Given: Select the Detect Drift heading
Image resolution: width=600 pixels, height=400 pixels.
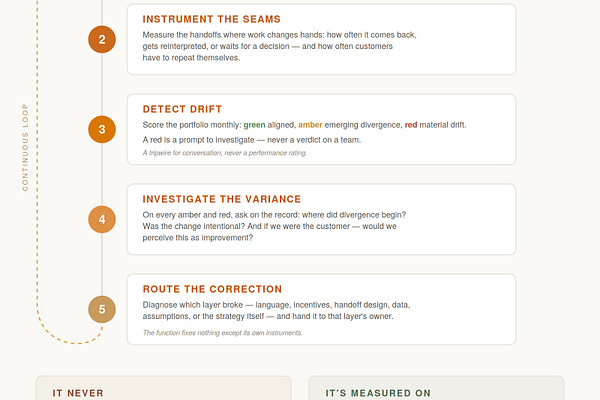Looking at the screenshot, I should 182,109.
